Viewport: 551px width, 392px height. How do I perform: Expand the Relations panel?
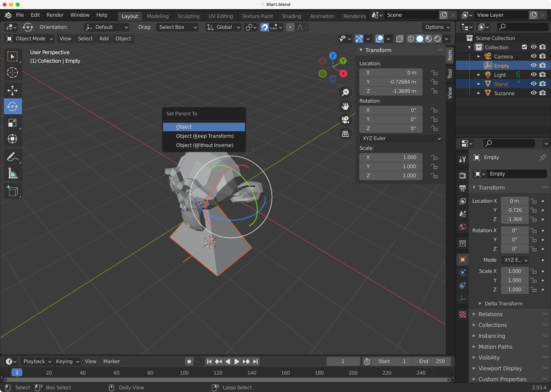point(490,314)
